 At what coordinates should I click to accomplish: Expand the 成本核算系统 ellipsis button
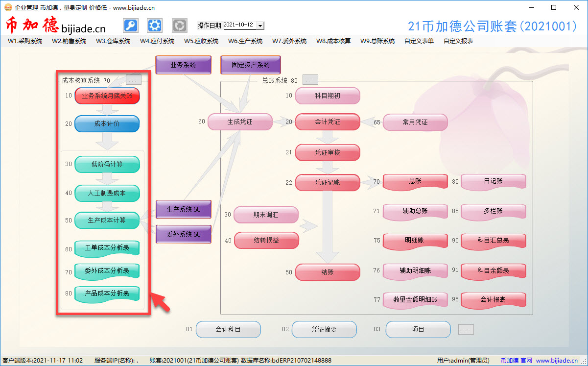tap(134, 80)
